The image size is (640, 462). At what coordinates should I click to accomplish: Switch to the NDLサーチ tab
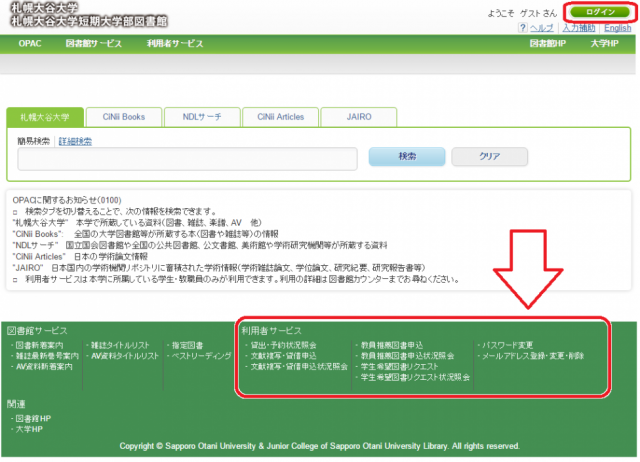200,117
